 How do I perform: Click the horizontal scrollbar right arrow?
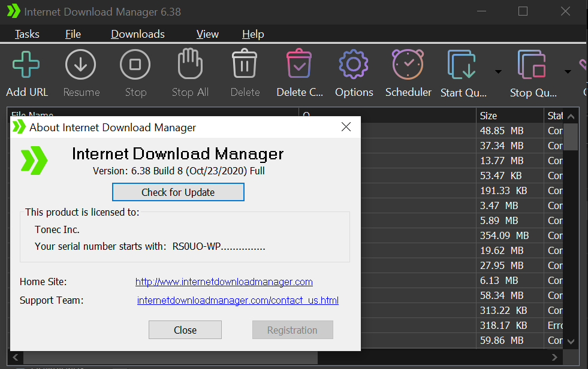click(x=554, y=358)
